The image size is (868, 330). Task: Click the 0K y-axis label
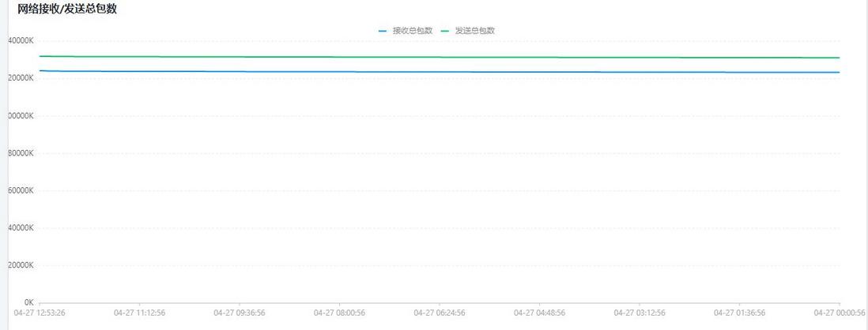(29, 303)
